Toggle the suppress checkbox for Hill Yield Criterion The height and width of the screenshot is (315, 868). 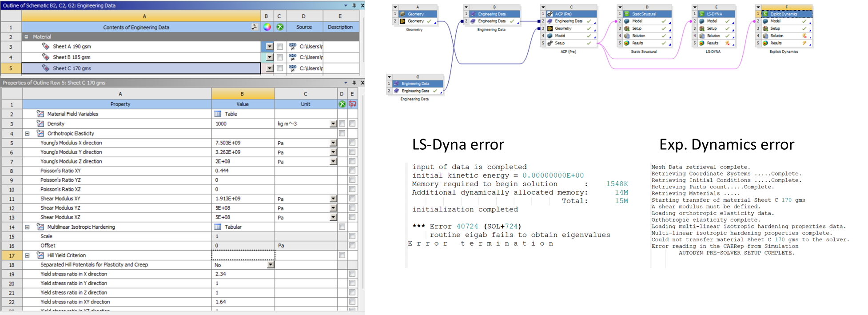pos(342,255)
